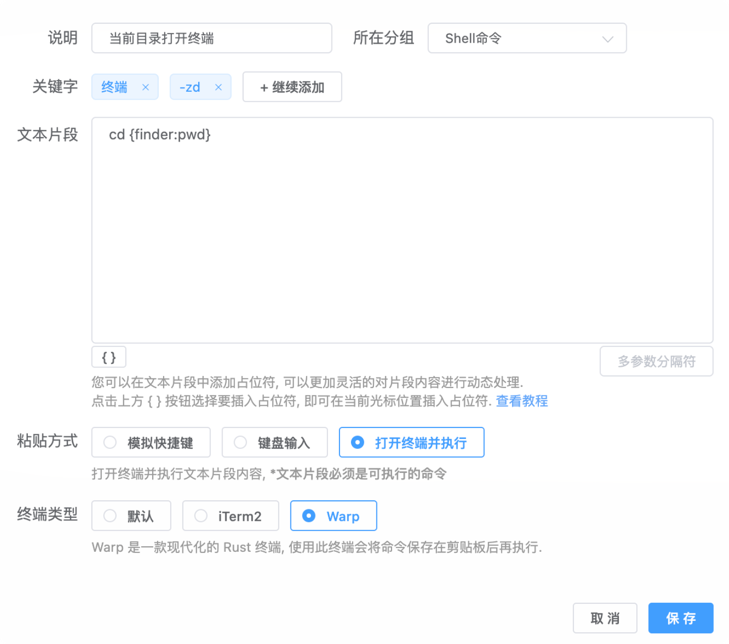The height and width of the screenshot is (644, 729).
Task: Expand the 所在分组 dropdown arrow
Action: point(607,39)
